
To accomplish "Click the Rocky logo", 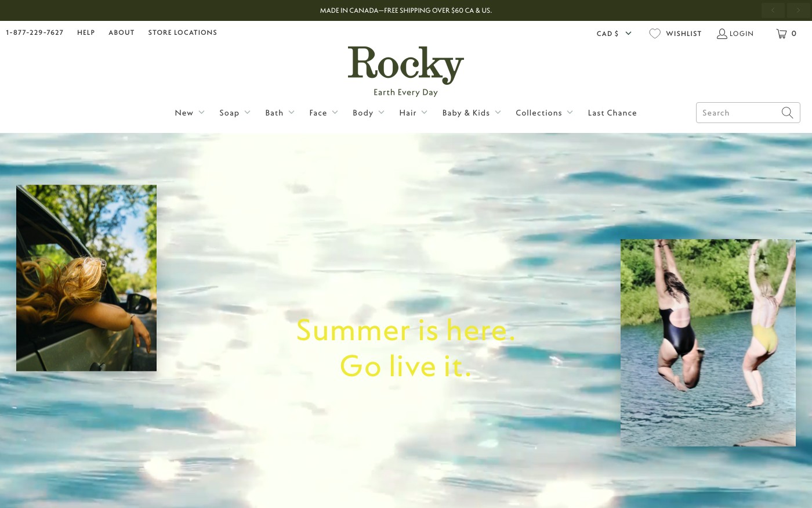I will pyautogui.click(x=406, y=65).
